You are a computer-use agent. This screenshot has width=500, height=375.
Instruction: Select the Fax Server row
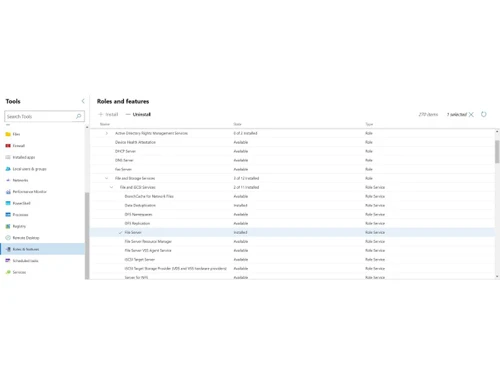click(292, 169)
